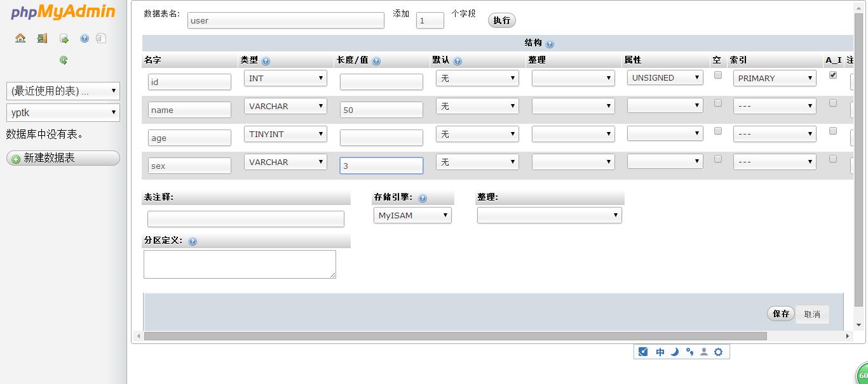Click the name field in second row
The image size is (868, 384).
[189, 110]
